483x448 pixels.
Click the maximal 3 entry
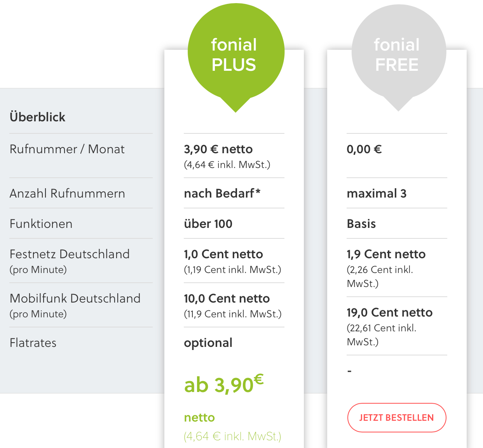[377, 193]
